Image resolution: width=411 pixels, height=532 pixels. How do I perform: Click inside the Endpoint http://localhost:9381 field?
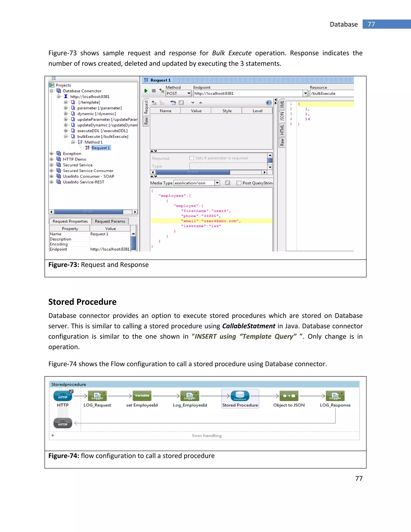click(x=248, y=94)
